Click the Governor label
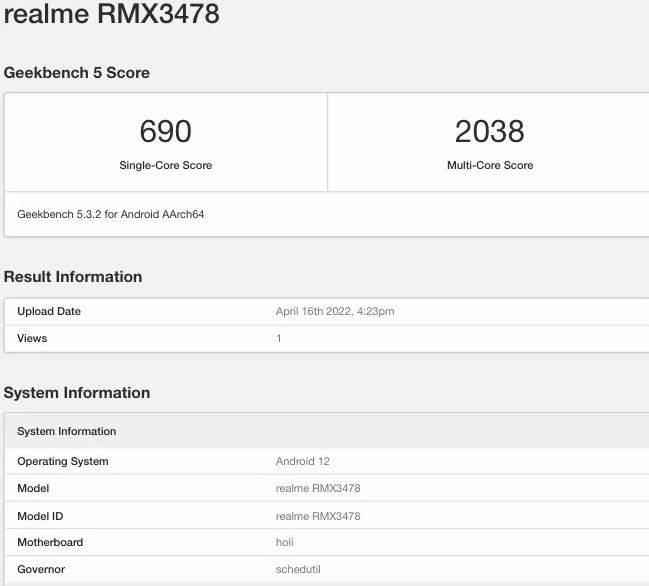 (41, 569)
